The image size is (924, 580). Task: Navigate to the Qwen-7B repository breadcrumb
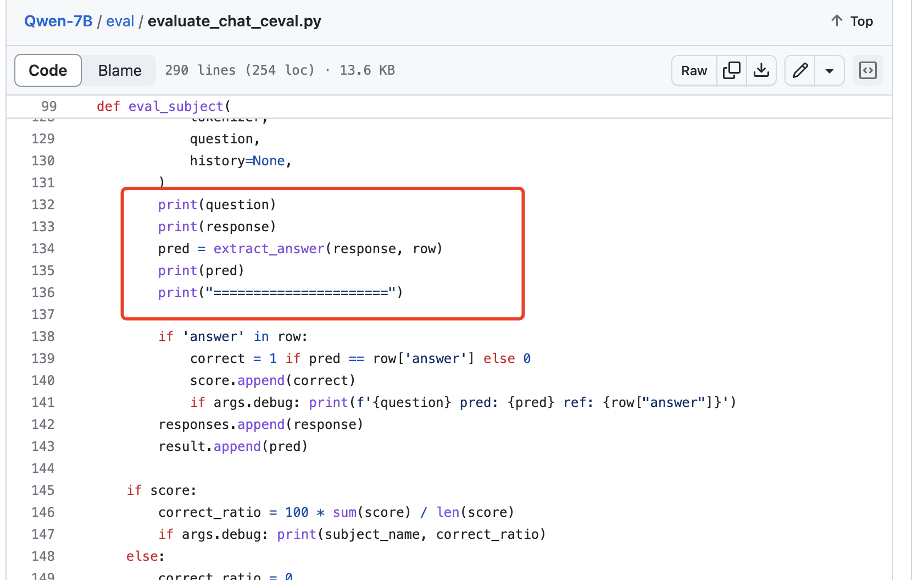[x=58, y=21]
